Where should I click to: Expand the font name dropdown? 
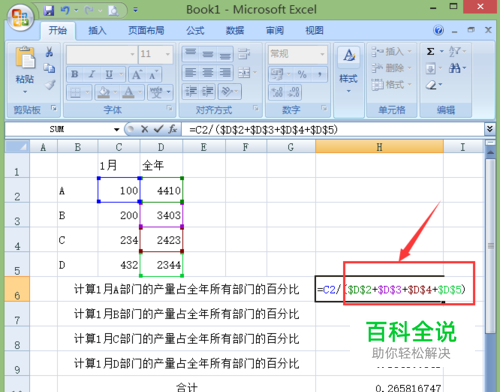132,54
